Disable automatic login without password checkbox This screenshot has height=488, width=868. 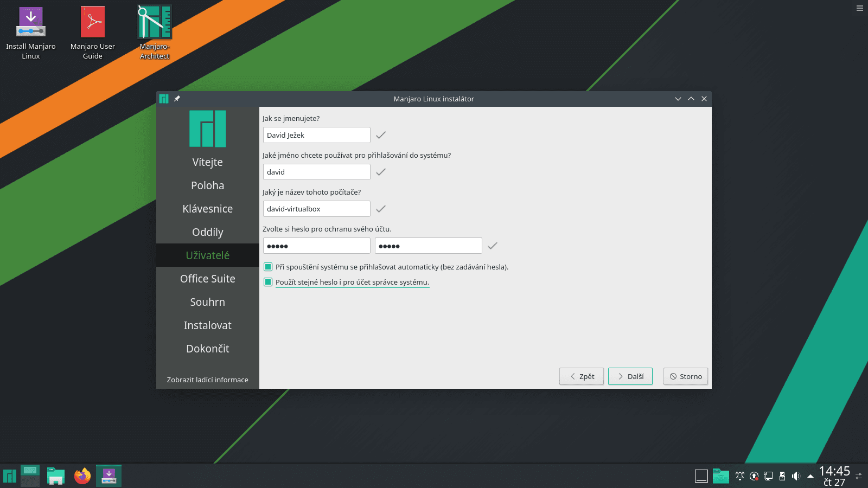(268, 267)
